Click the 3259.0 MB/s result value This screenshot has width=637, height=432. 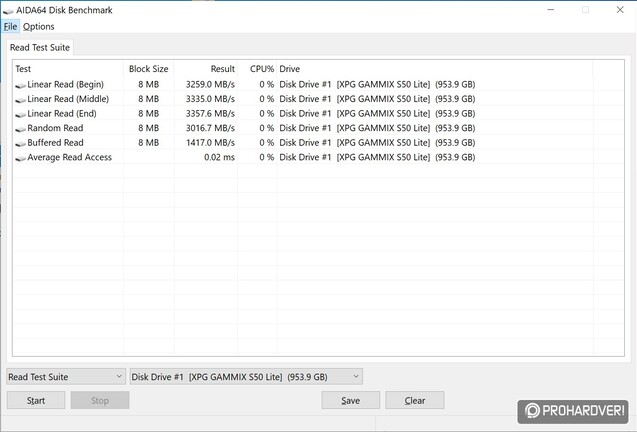coord(210,85)
